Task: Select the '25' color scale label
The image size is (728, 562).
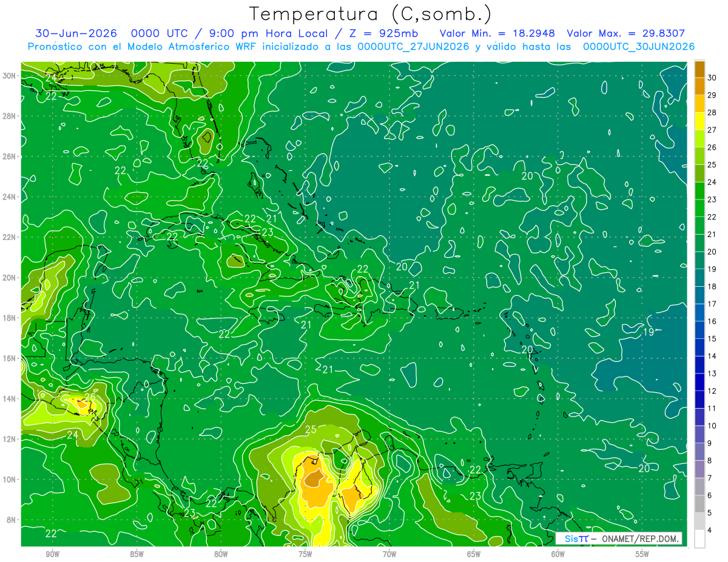Action: pos(712,165)
